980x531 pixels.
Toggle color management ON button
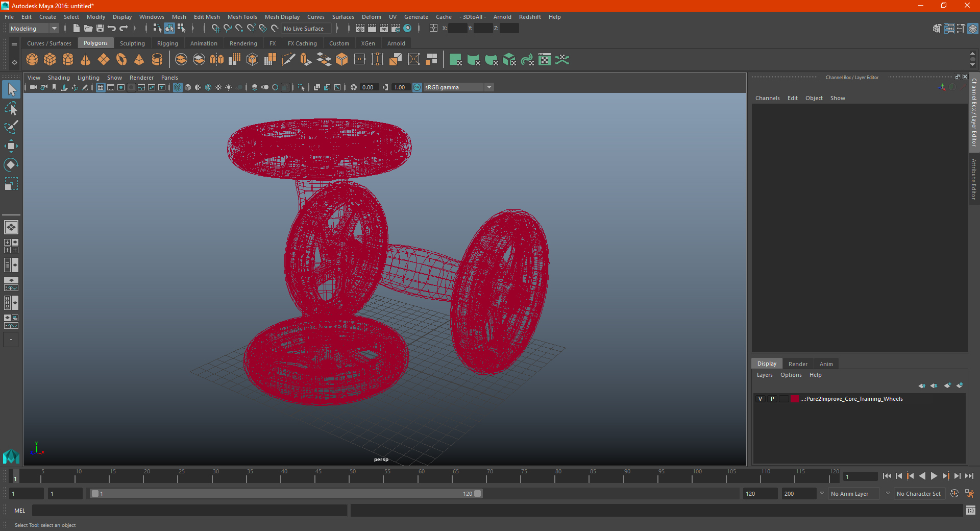point(417,87)
